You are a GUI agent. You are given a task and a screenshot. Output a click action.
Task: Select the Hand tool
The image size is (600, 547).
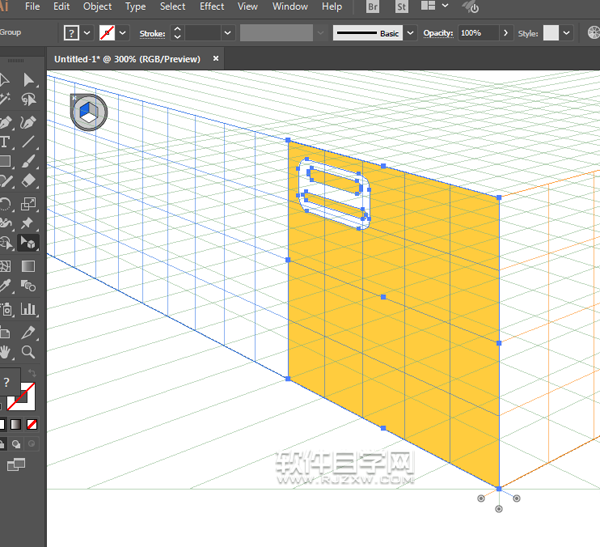(6, 352)
